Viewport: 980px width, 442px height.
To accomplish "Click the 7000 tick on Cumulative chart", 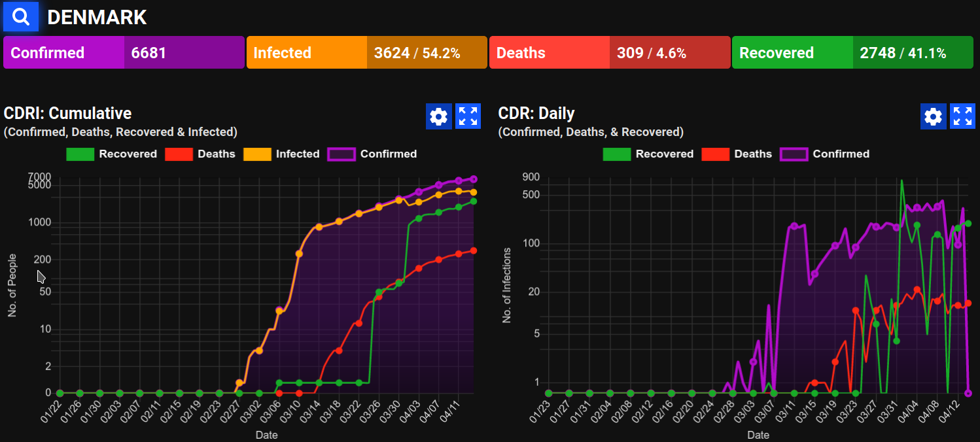I will [39, 177].
